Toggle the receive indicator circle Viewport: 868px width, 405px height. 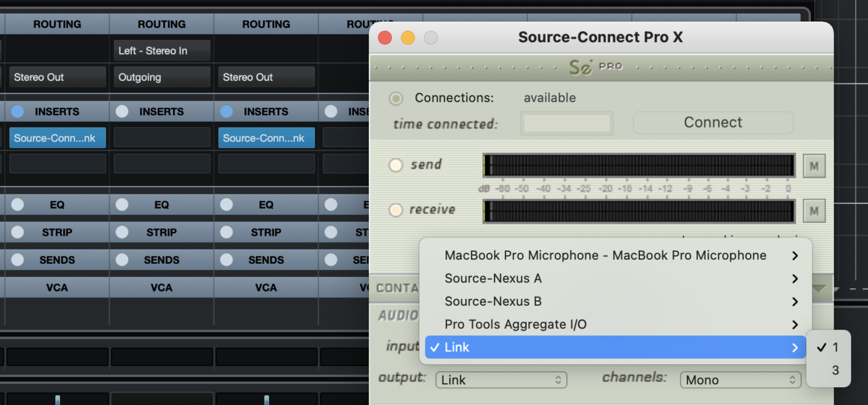pyautogui.click(x=395, y=210)
